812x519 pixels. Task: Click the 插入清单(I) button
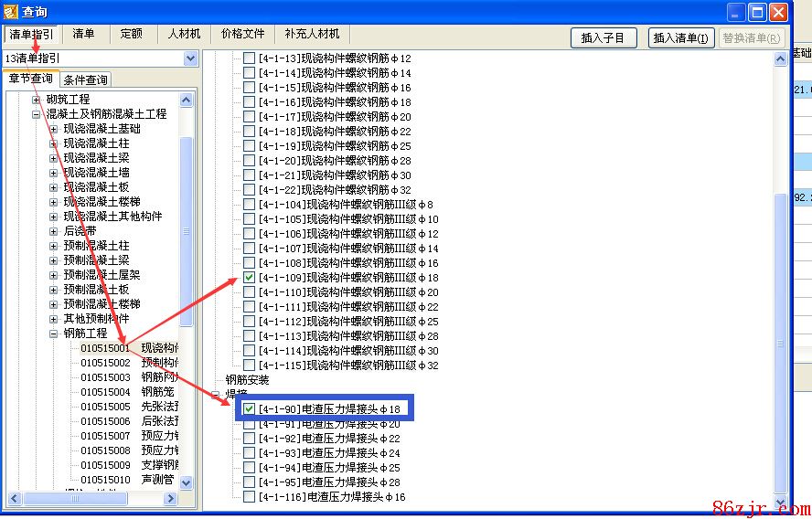click(x=681, y=38)
